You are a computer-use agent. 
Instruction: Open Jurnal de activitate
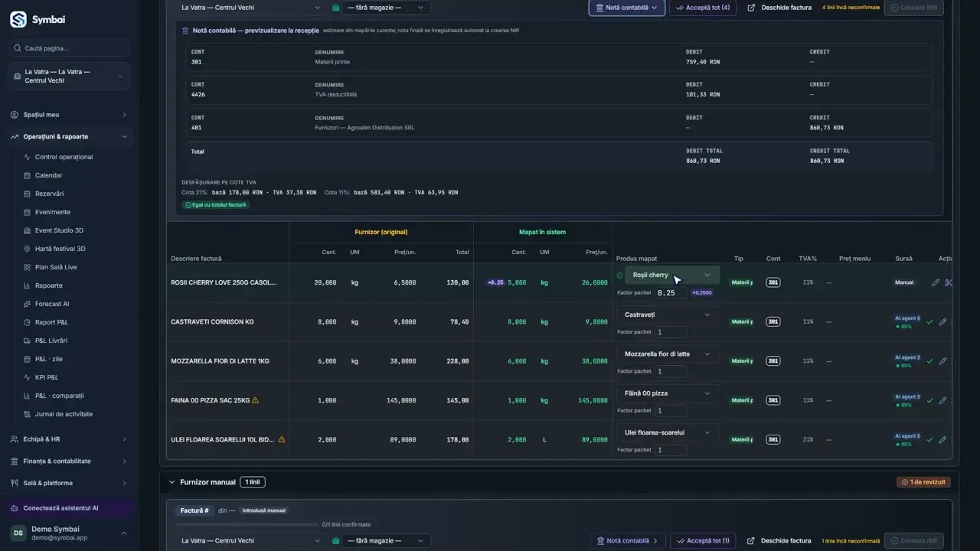pos(64,414)
